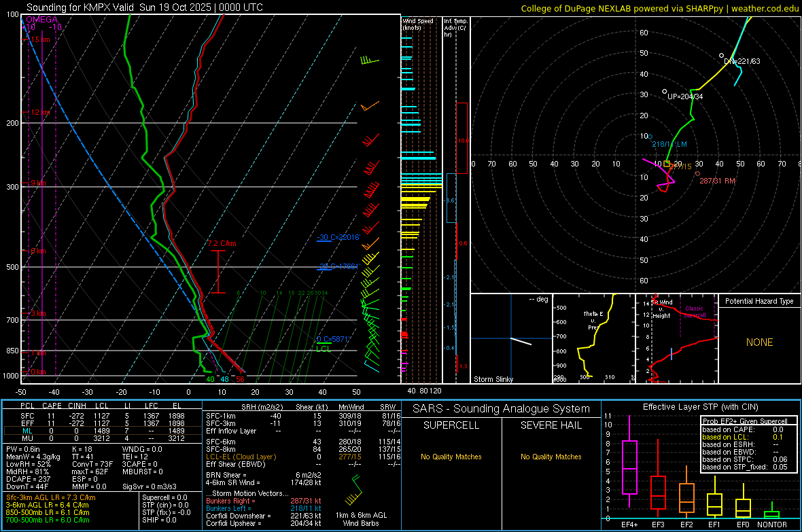This screenshot has width=802, height=532.
Task: Click the 'Theta-E v. Pres' inset label
Action: tap(593, 320)
